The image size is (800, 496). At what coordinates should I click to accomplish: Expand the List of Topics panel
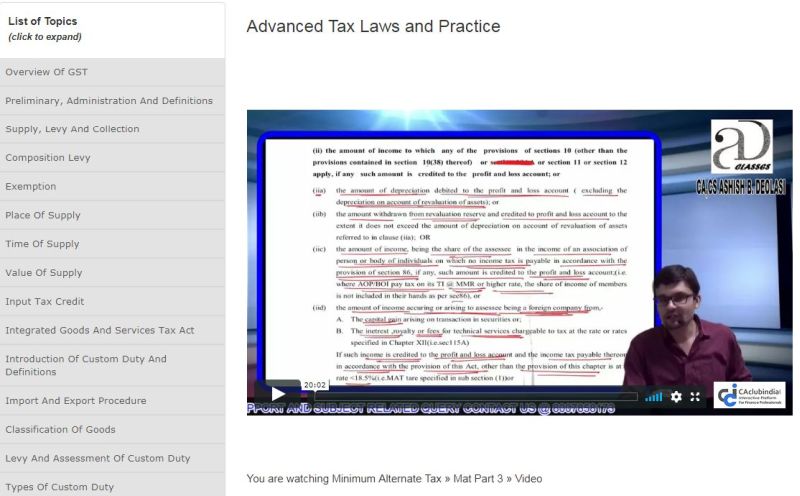click(44, 28)
